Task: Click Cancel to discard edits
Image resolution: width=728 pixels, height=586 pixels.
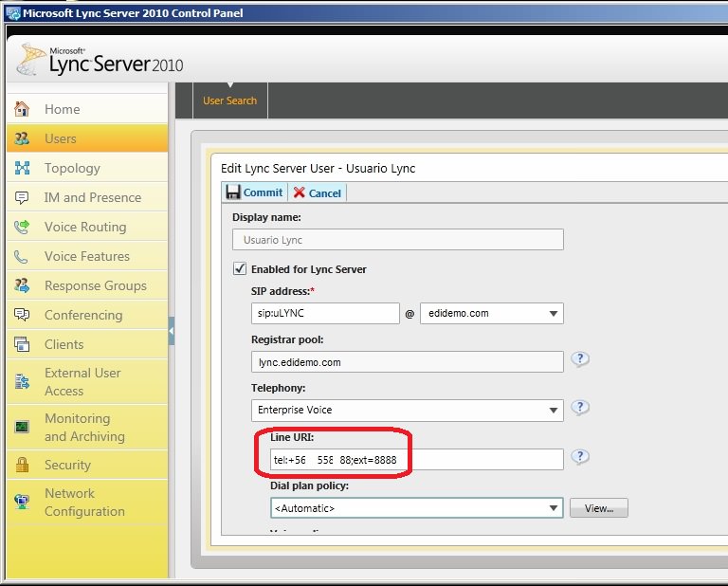Action: [318, 192]
